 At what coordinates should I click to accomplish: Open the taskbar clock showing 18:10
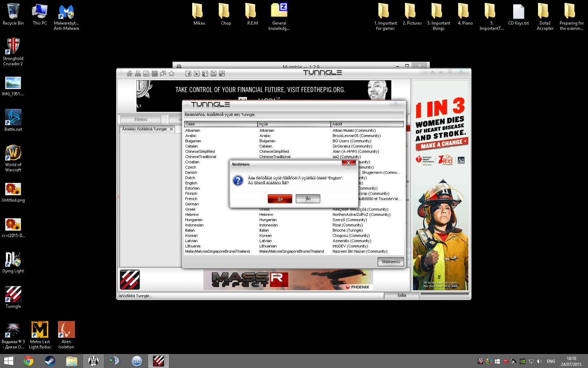[x=571, y=361]
